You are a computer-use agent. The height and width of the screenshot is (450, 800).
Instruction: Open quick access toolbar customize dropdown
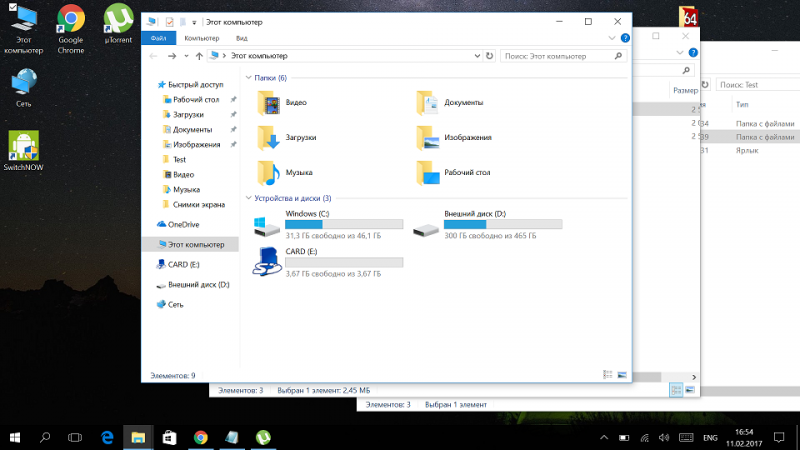click(194, 22)
